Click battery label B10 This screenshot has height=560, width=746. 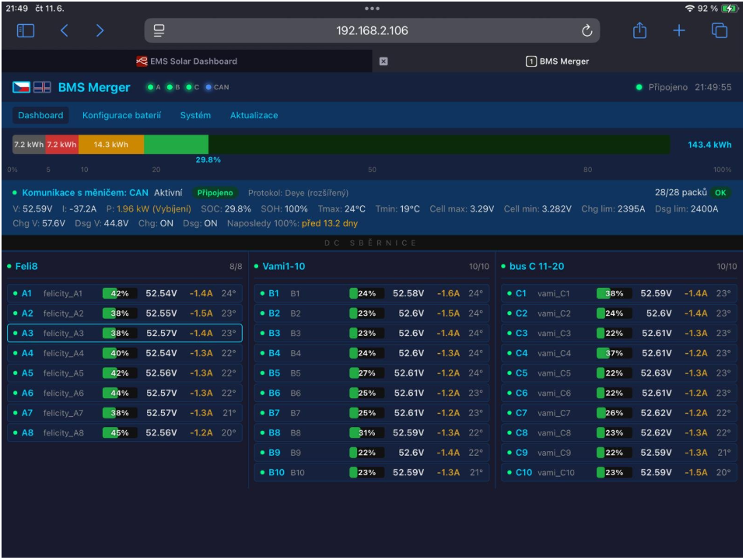click(276, 472)
